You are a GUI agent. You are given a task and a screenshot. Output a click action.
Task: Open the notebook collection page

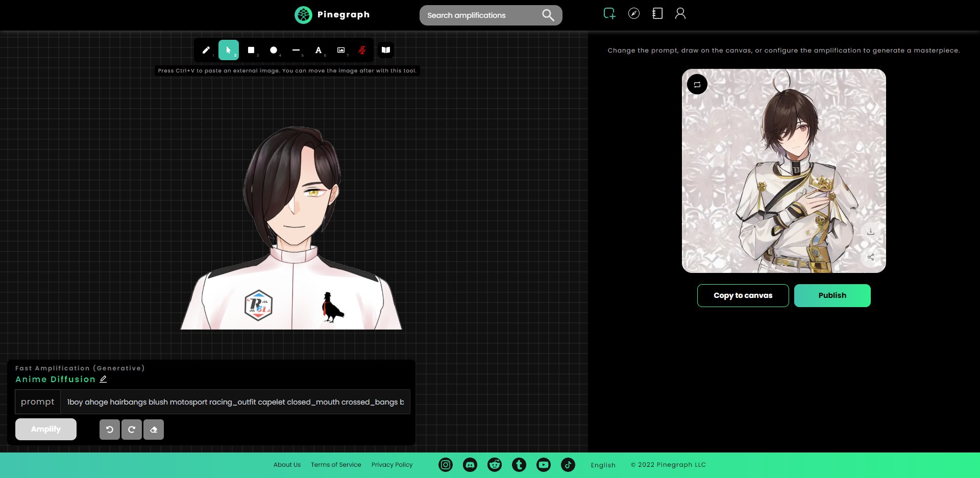coord(657,13)
